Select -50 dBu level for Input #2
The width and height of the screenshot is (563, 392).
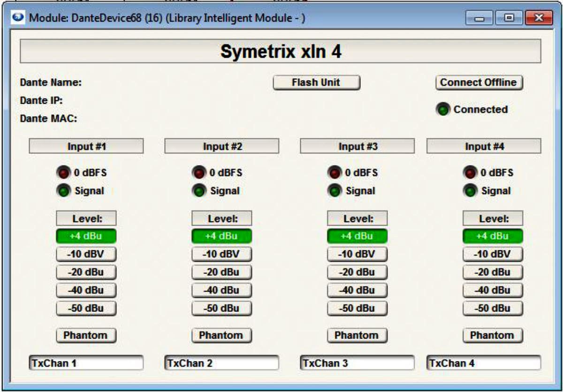(x=222, y=309)
